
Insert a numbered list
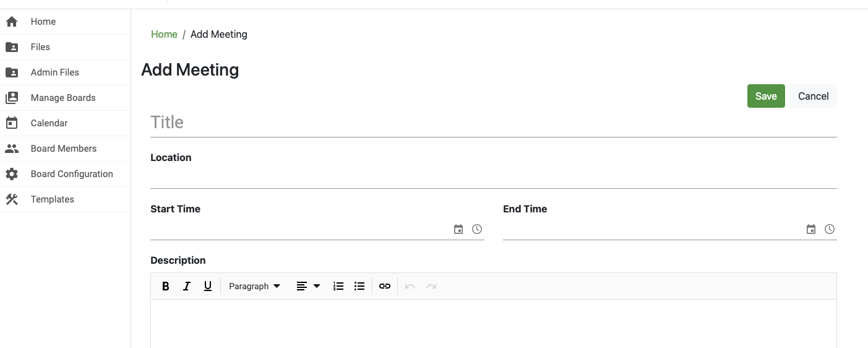click(x=338, y=286)
